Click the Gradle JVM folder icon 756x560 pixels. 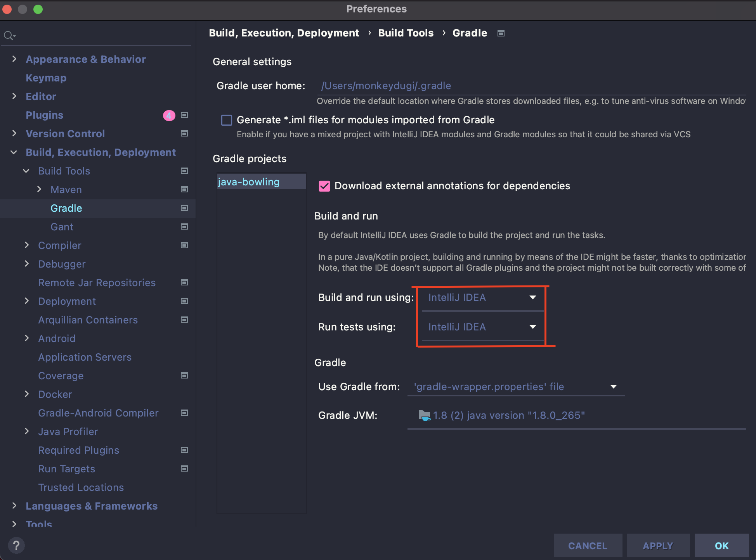(x=424, y=415)
